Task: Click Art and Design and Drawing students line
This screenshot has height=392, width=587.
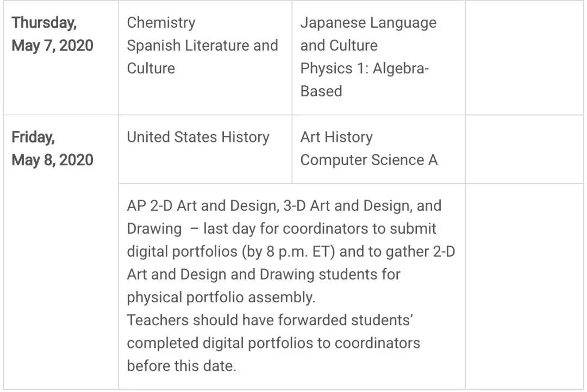Action: [264, 275]
